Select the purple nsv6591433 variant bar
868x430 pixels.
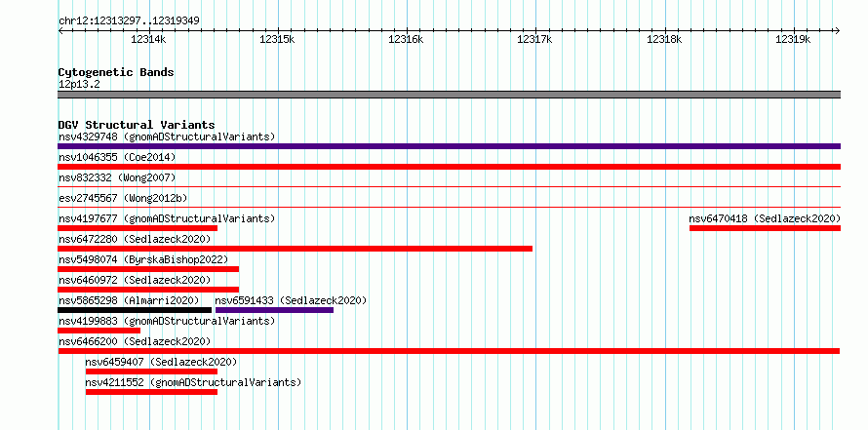275,310
